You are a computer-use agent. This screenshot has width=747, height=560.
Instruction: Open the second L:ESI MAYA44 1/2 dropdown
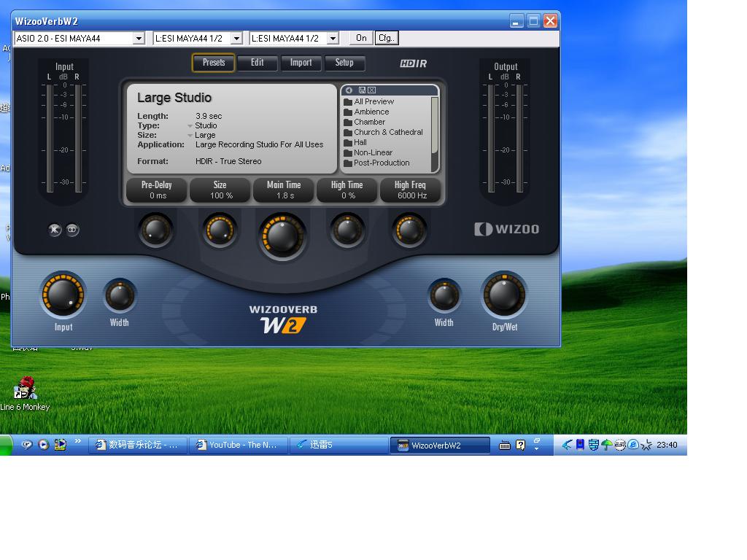[333, 38]
